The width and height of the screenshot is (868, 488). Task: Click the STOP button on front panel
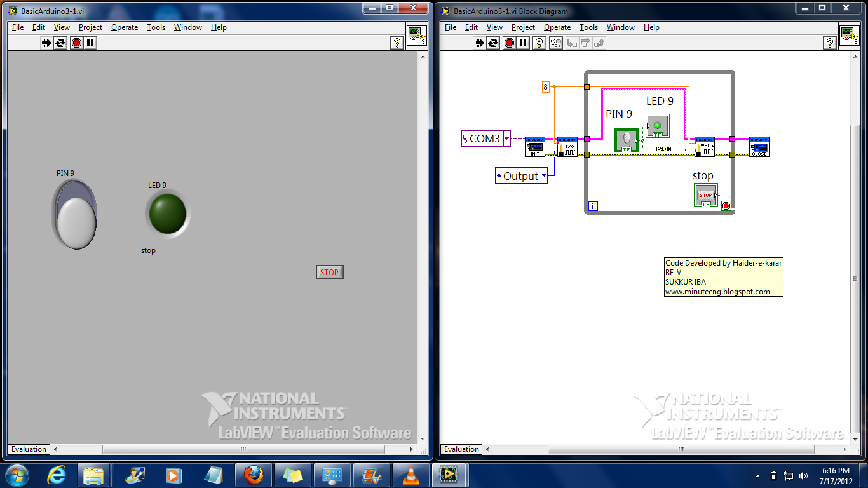point(330,272)
